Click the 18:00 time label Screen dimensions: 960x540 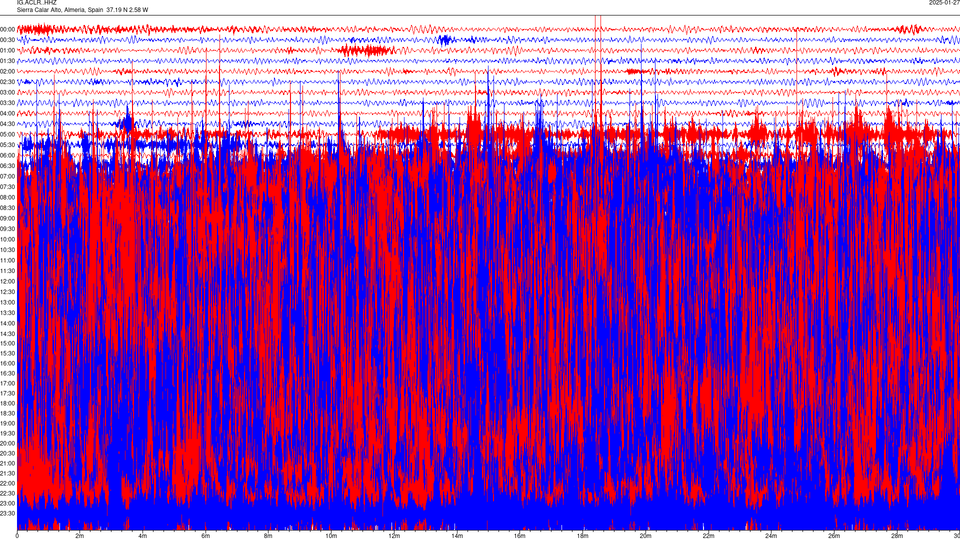[x=8, y=403]
